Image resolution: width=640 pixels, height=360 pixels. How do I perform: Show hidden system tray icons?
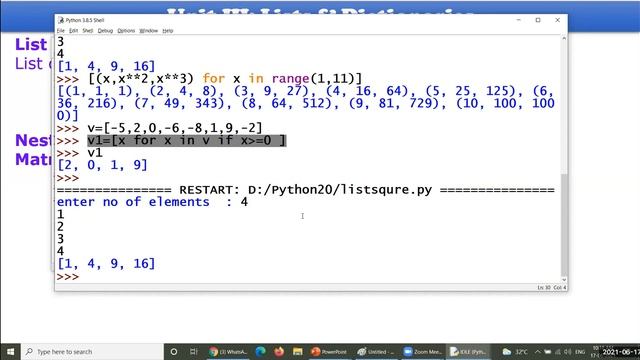(538, 351)
